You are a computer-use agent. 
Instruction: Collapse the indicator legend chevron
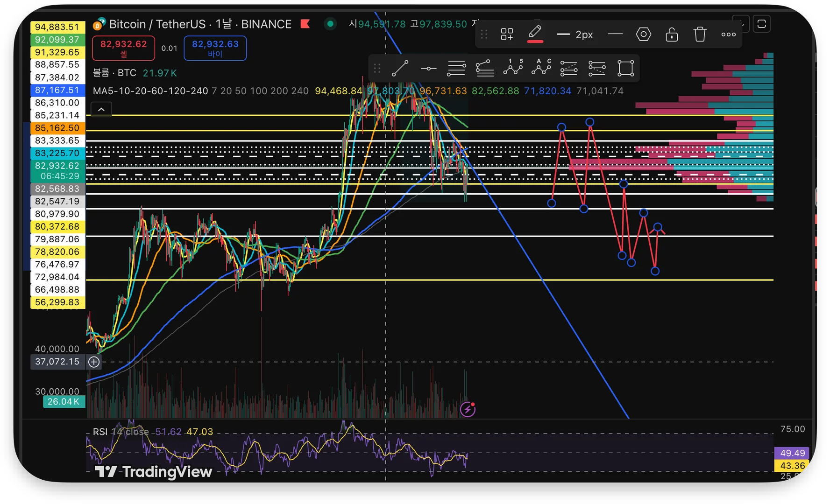click(x=101, y=110)
